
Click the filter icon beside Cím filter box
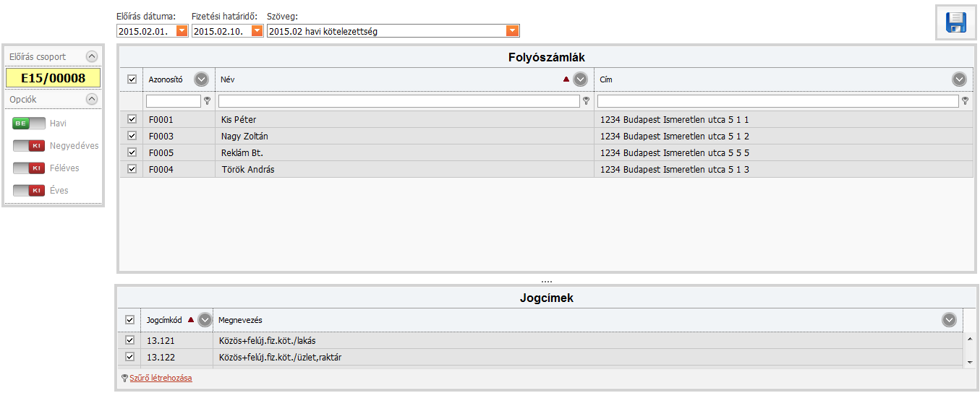[x=965, y=101]
